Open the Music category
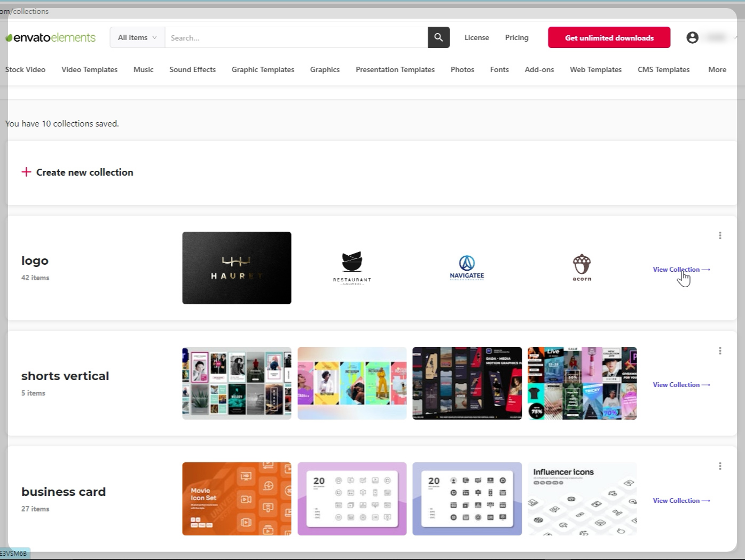Image resolution: width=745 pixels, height=560 pixels. click(143, 69)
